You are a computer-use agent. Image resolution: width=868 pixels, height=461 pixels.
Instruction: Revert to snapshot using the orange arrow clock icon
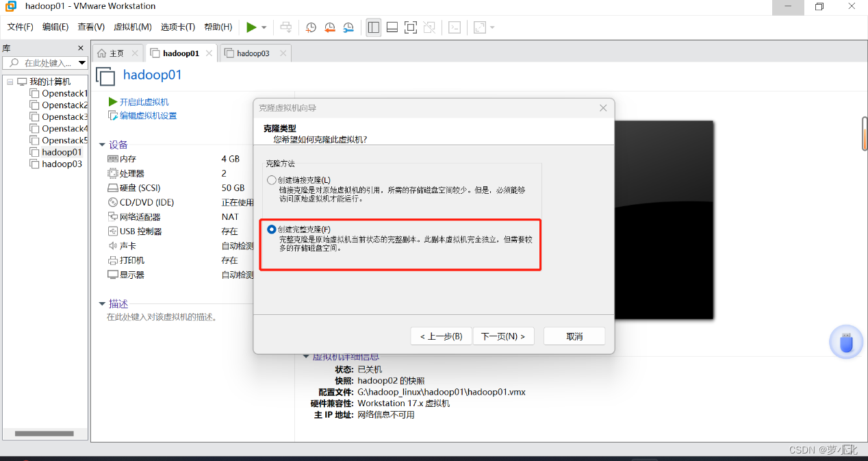(330, 27)
